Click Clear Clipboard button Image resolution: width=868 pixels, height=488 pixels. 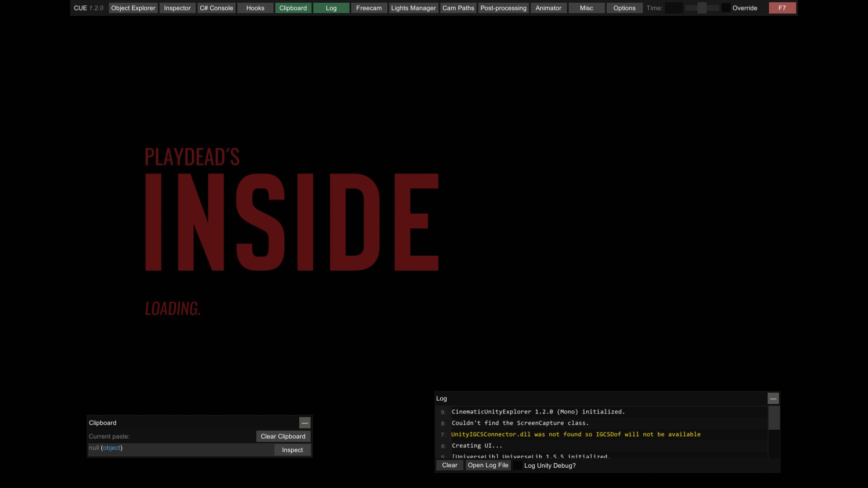coord(283,436)
